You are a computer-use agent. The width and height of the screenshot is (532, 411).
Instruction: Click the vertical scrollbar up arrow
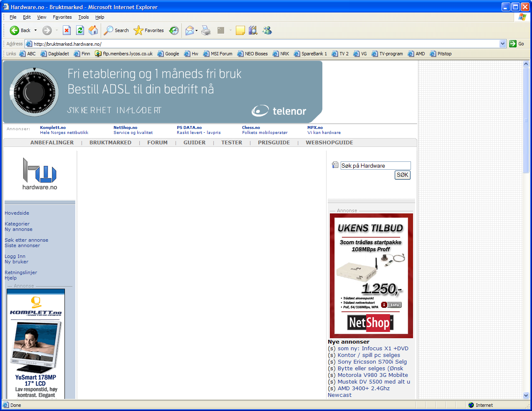(x=526, y=64)
